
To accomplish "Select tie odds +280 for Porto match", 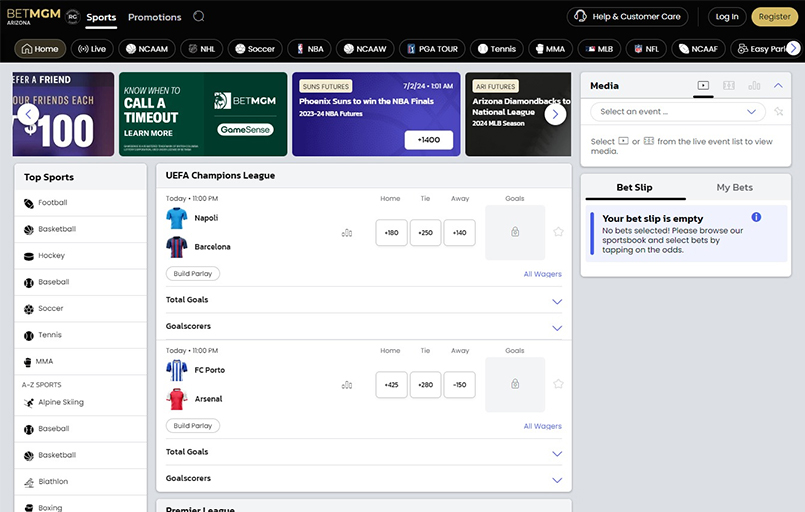I will click(x=425, y=385).
